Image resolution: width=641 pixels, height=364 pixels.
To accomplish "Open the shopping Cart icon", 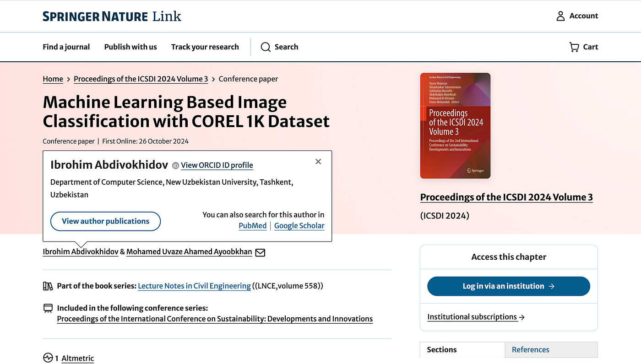I will tap(574, 47).
